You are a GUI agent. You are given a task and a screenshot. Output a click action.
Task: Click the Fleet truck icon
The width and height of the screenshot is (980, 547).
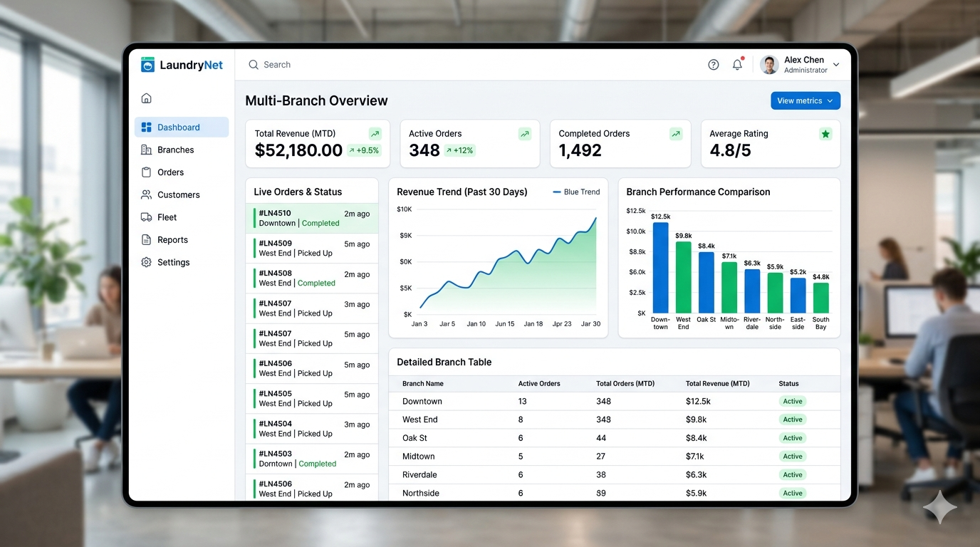point(146,217)
